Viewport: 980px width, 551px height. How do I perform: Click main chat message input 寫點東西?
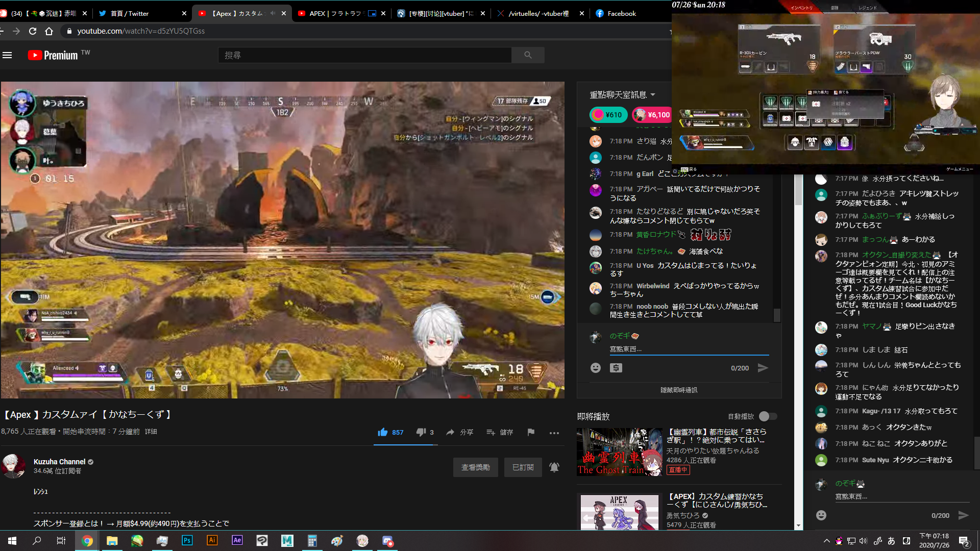[x=689, y=349]
